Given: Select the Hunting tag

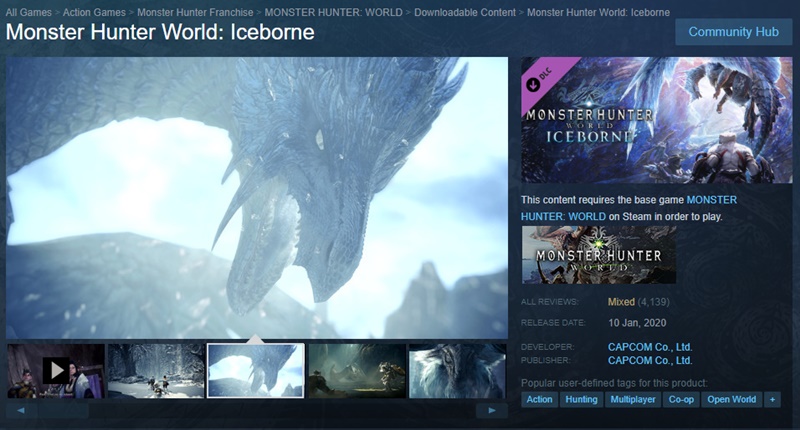Looking at the screenshot, I should [581, 399].
